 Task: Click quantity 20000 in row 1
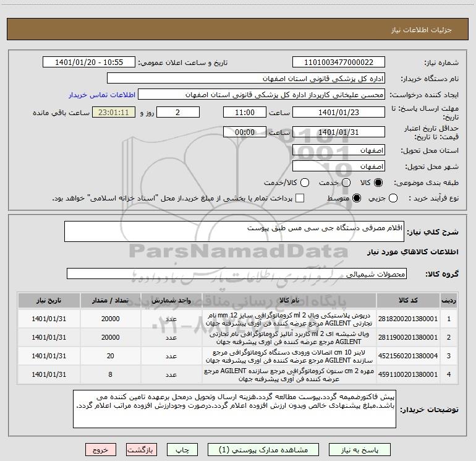tap(110, 319)
